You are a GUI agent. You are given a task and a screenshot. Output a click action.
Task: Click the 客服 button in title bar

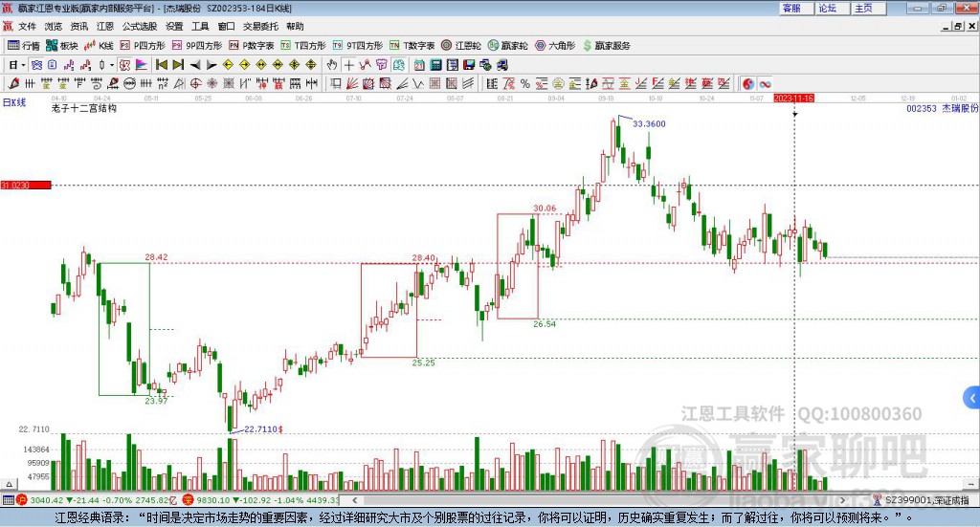point(795,8)
